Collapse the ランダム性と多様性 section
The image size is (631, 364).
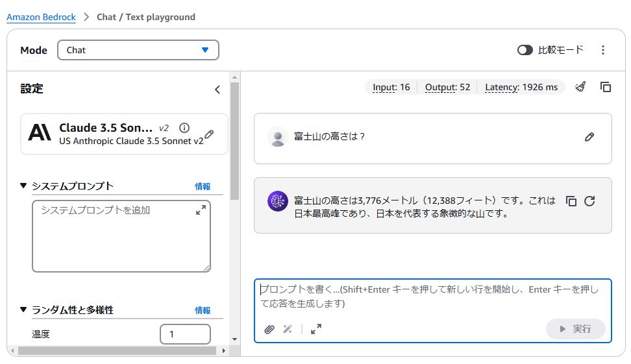point(23,309)
